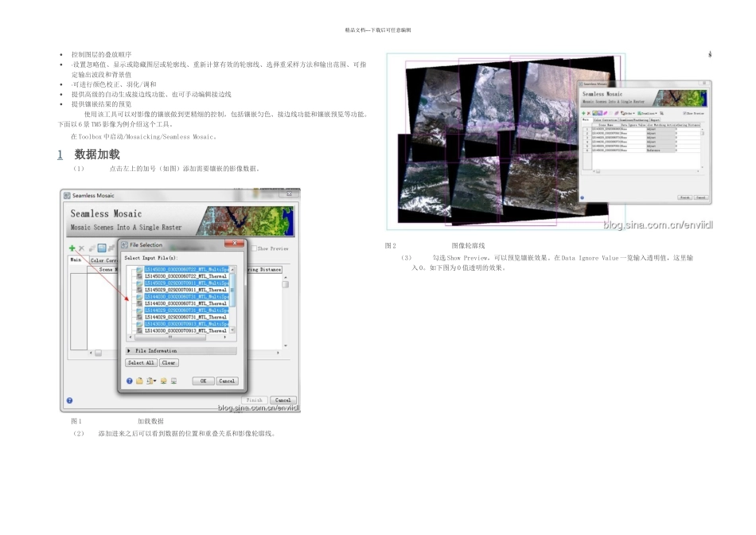Image resolution: width=756 pixels, height=535 pixels.
Task: Select file LS144030_03020060731_MTL_MultiSpec
Action: click(186, 297)
